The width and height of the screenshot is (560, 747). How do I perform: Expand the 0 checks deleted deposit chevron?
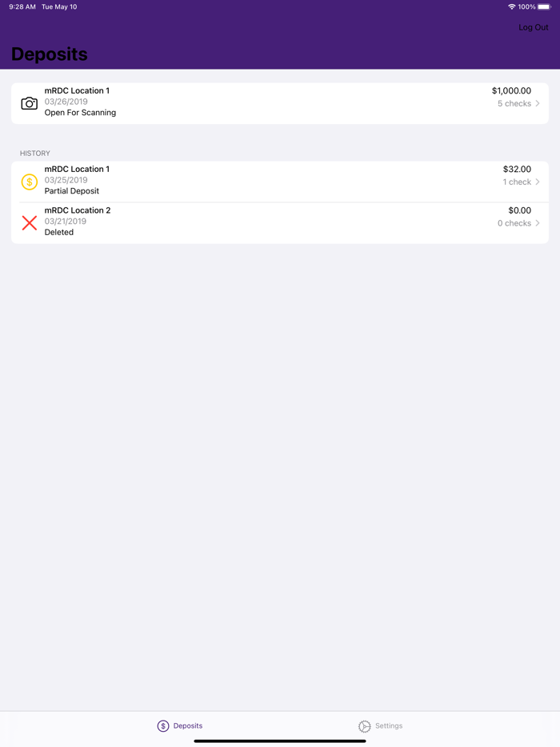[538, 223]
